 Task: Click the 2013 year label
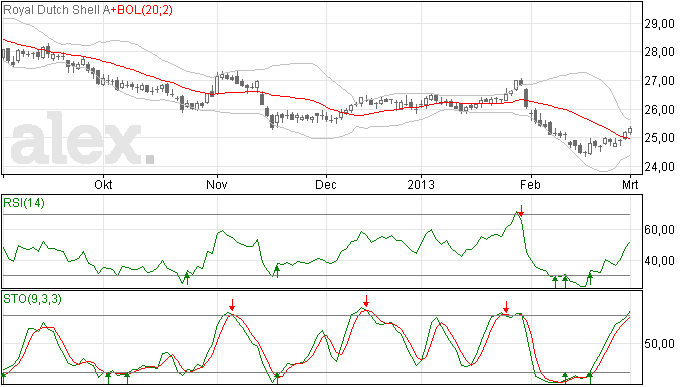421,184
